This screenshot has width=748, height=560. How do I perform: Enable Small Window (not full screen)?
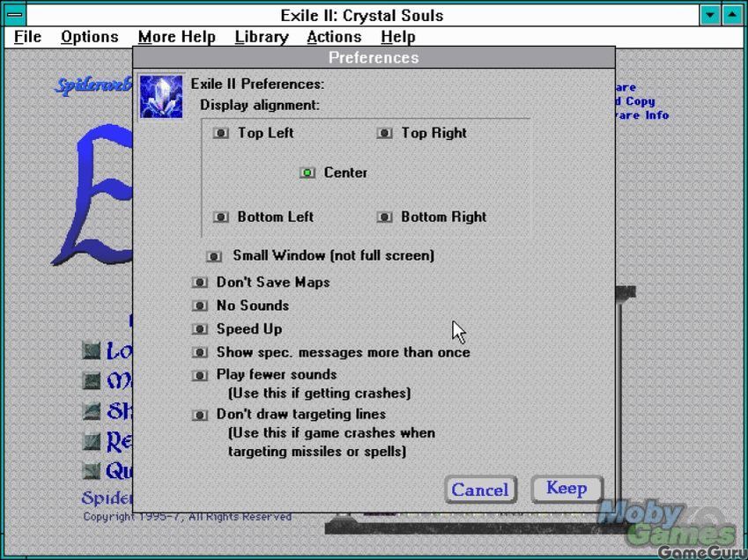(x=214, y=257)
